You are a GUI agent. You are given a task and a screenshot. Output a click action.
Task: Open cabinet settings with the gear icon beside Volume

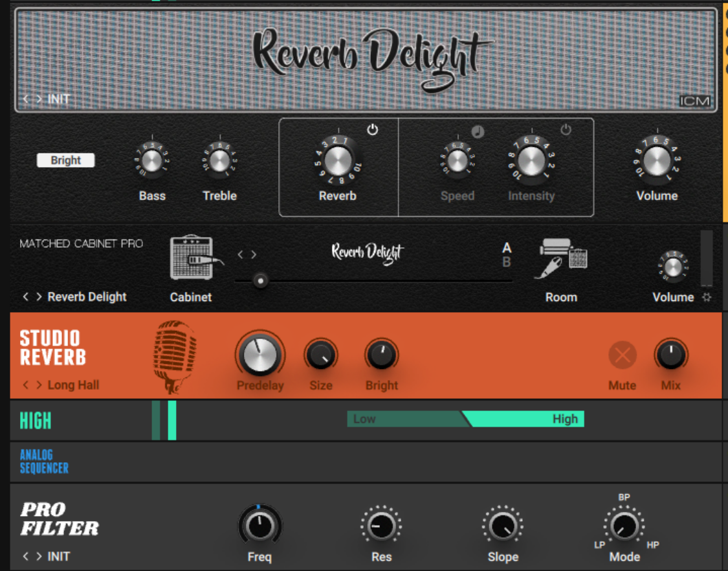(705, 297)
